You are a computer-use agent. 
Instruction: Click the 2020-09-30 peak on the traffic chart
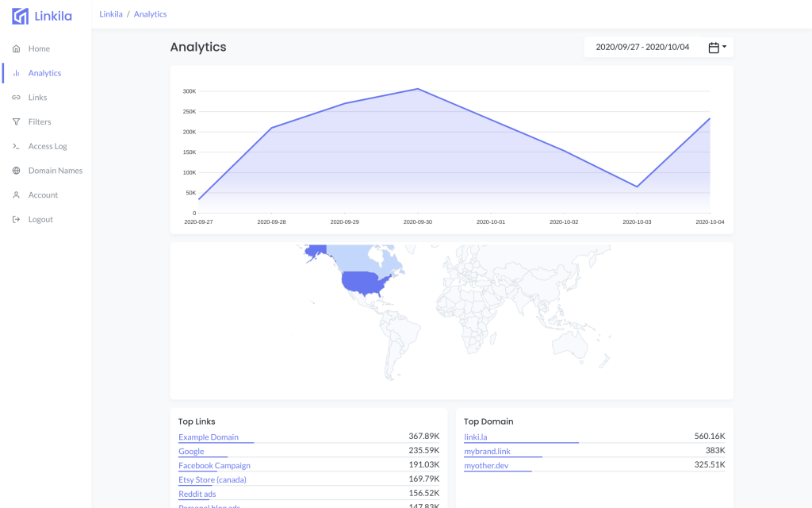(416, 90)
